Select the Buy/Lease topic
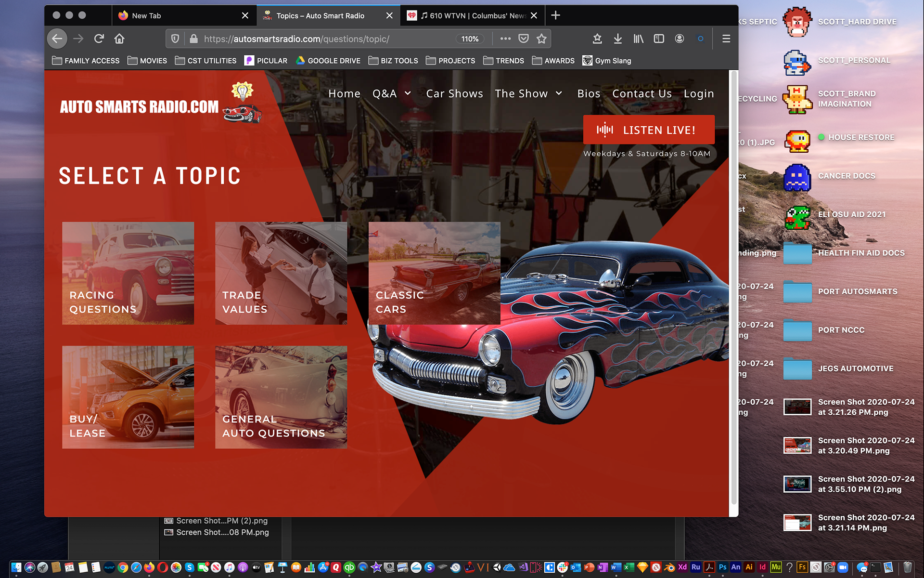This screenshot has width=924, height=578. [x=128, y=397]
